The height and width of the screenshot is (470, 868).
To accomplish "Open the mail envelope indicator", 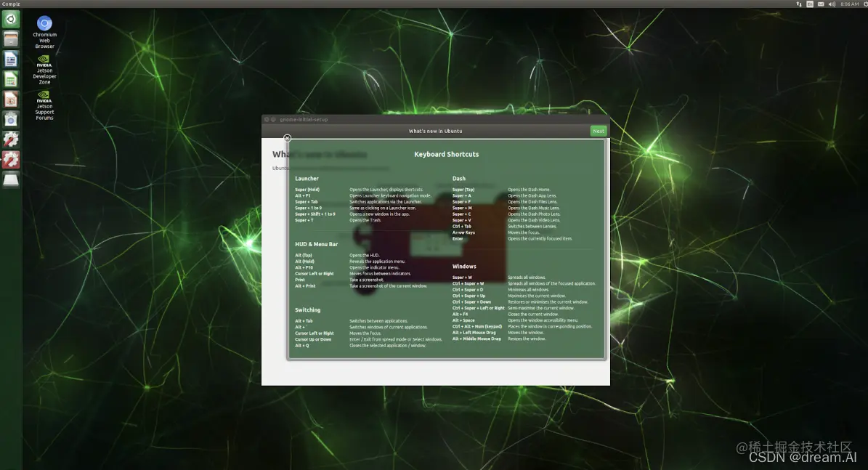I will [x=821, y=4].
